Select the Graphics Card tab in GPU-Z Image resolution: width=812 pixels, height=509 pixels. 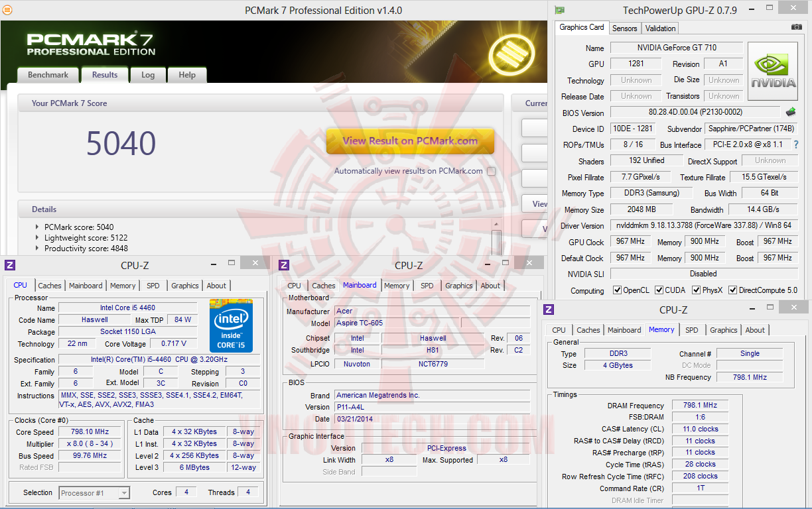click(582, 27)
